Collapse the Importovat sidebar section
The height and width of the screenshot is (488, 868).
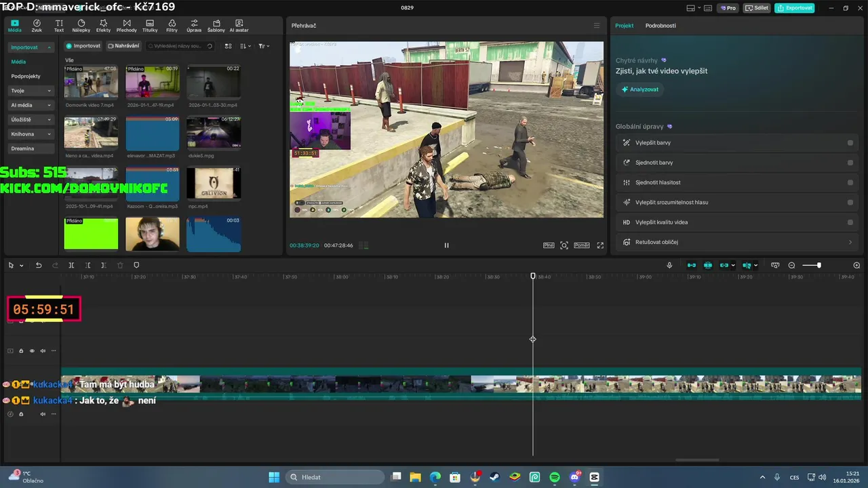[x=31, y=47]
